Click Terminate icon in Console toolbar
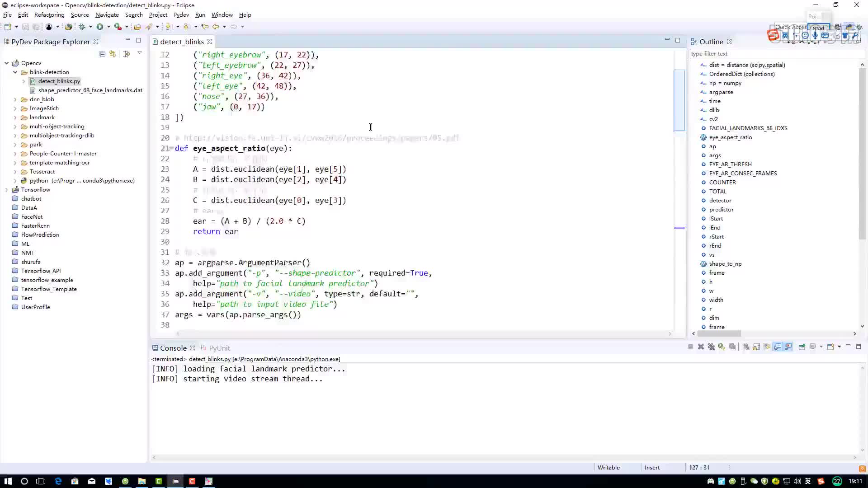The image size is (868, 488). point(690,347)
